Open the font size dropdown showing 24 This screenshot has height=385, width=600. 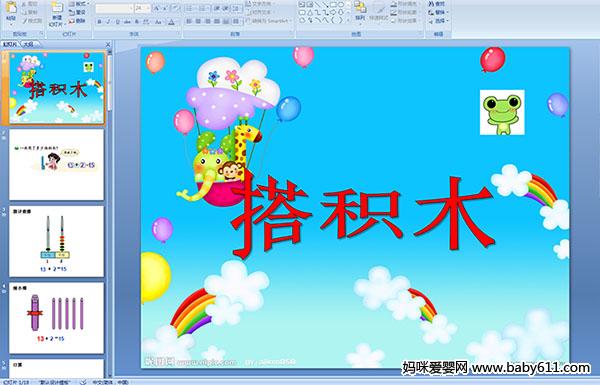143,8
